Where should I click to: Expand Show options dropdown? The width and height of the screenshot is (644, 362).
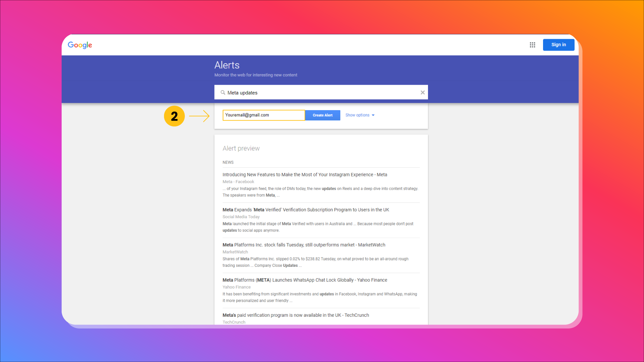point(360,115)
